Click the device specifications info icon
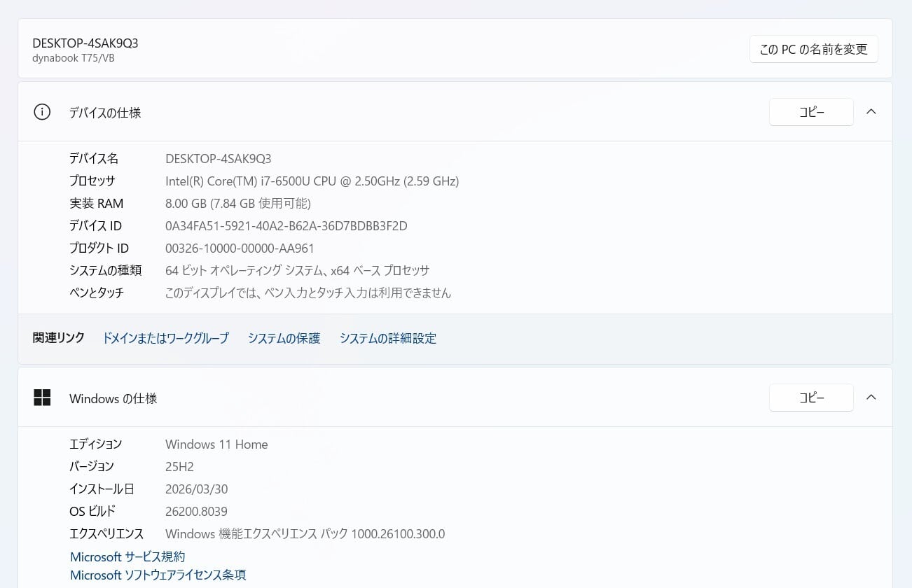 click(42, 112)
